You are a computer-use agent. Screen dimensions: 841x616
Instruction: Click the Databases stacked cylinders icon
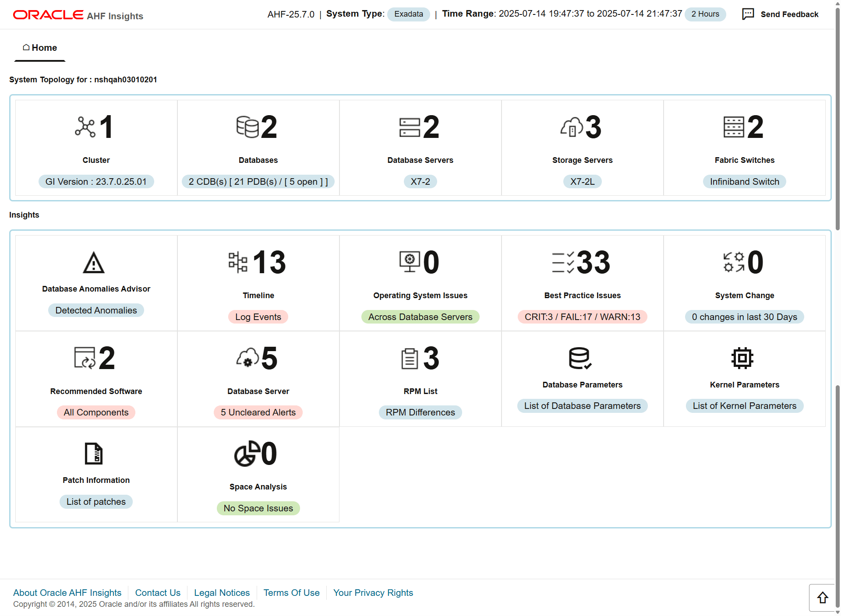pos(247,127)
